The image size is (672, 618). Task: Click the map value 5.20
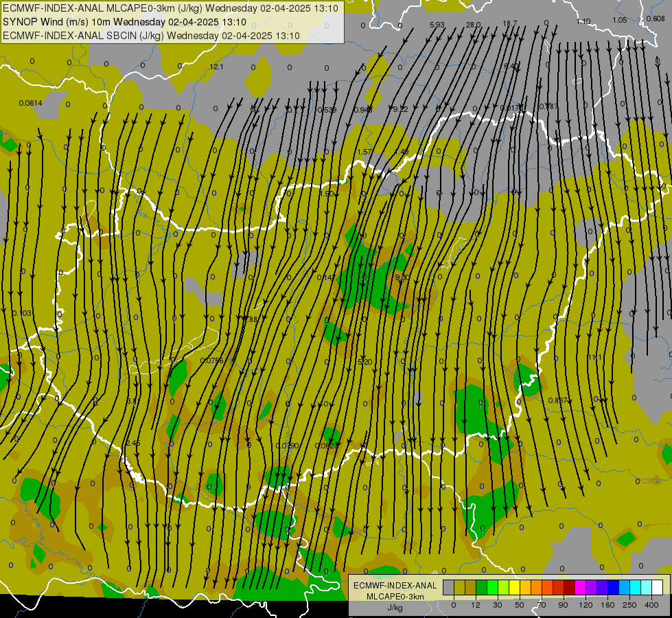coord(364,362)
